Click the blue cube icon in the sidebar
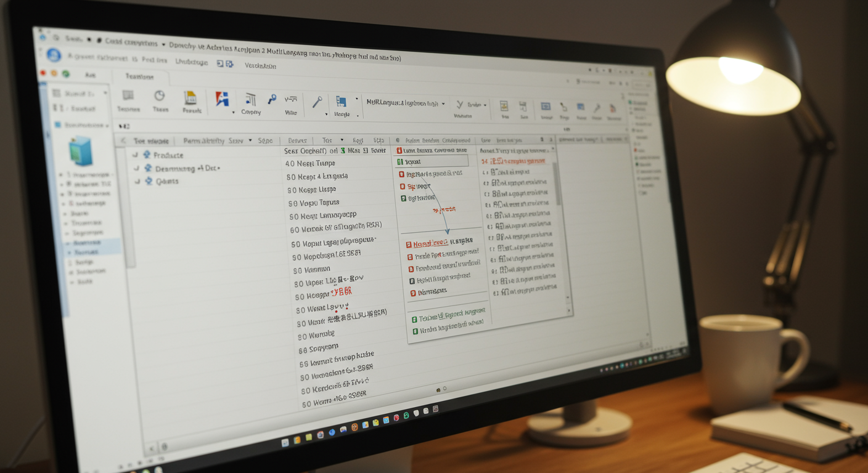This screenshot has height=473, width=868. (81, 151)
